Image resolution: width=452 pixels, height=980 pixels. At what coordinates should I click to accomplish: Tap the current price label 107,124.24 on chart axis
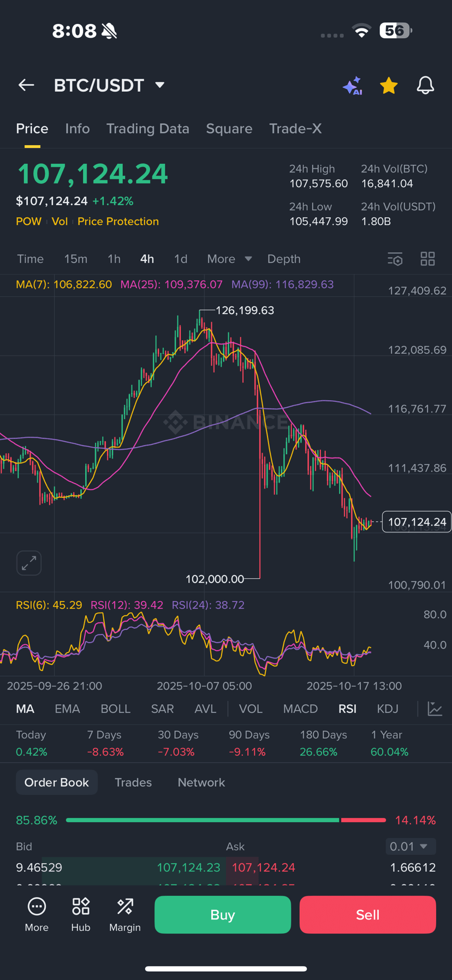click(x=417, y=522)
